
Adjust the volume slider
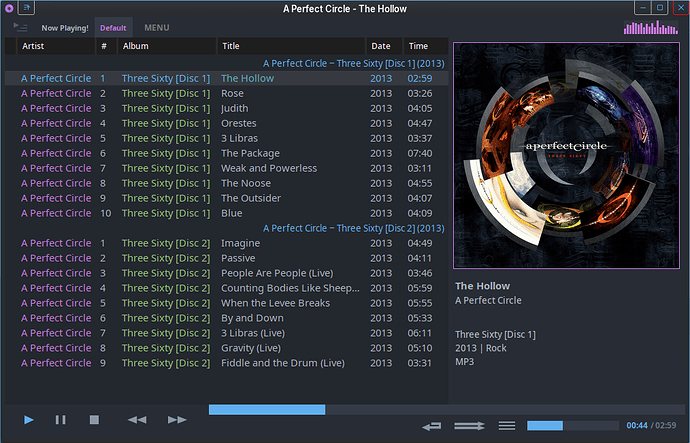pos(573,425)
